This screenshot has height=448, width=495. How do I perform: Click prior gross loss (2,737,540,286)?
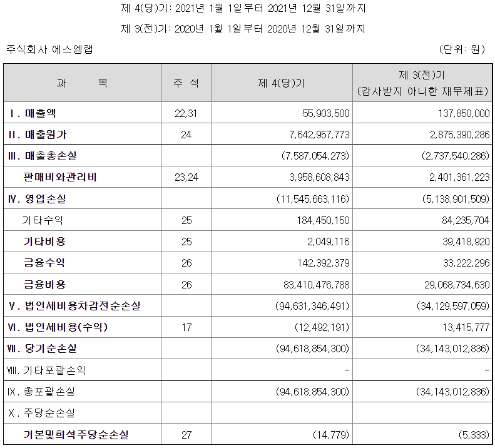[x=456, y=156]
